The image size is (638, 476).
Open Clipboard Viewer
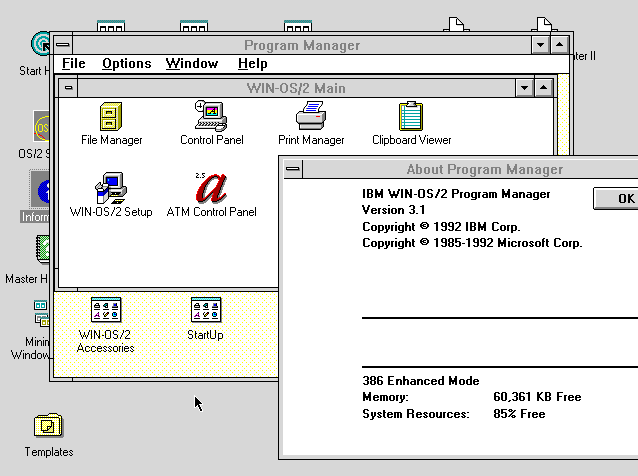tap(411, 117)
